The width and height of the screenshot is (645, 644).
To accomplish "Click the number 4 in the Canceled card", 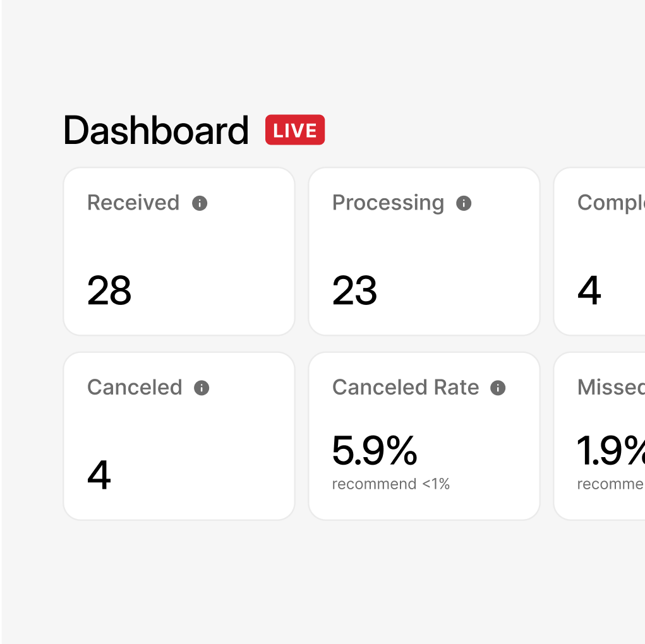I will point(99,475).
